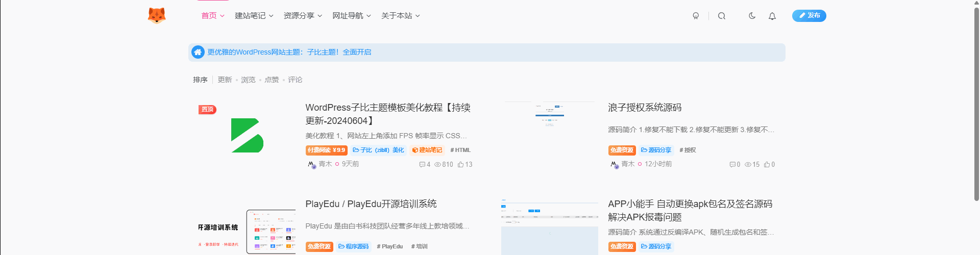Image resolution: width=980 pixels, height=255 pixels.
Task: Open 源码分享 tag on 浪子授权系统源码
Action: (656, 150)
